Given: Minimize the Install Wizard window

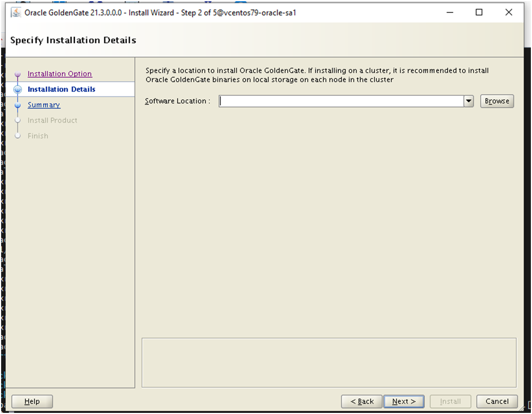Looking at the screenshot, I should [450, 12].
